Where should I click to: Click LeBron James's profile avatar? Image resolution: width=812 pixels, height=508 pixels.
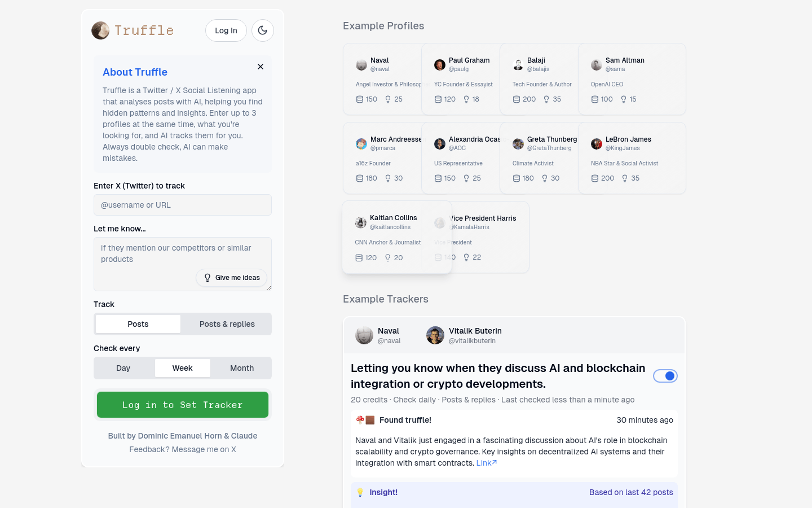tap(597, 144)
